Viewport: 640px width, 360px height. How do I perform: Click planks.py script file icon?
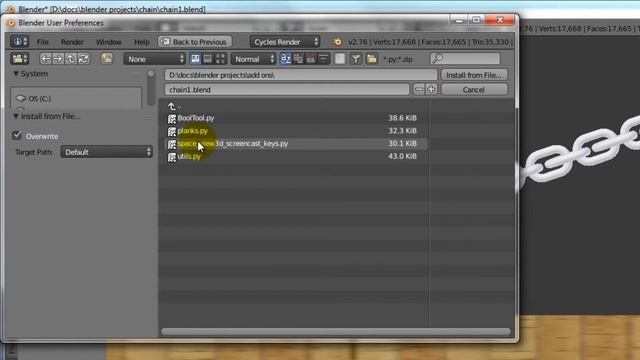click(x=172, y=131)
